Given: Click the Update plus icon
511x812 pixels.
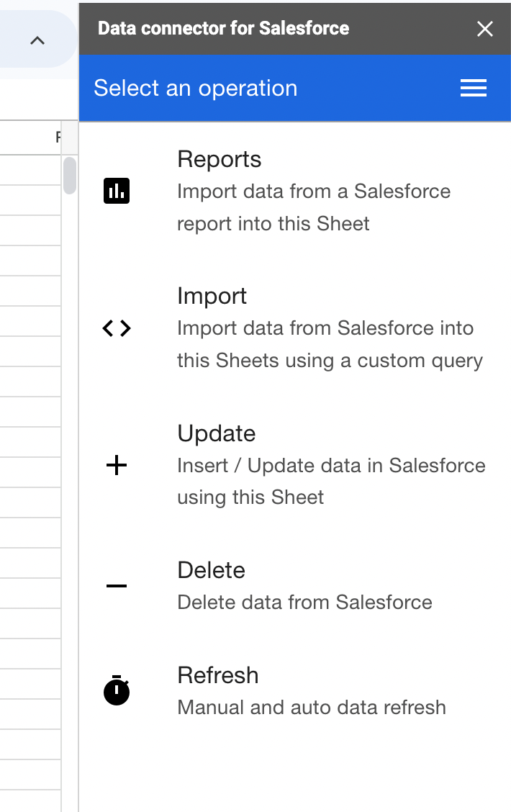Looking at the screenshot, I should pyautogui.click(x=117, y=466).
